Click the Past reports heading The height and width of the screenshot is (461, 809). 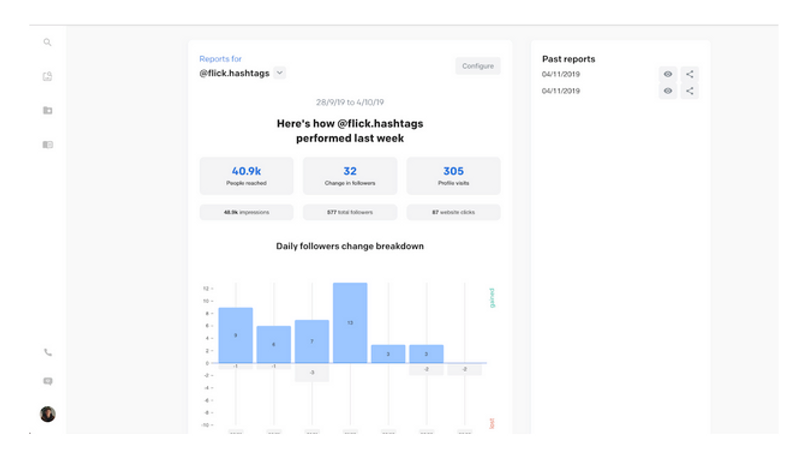pos(569,59)
